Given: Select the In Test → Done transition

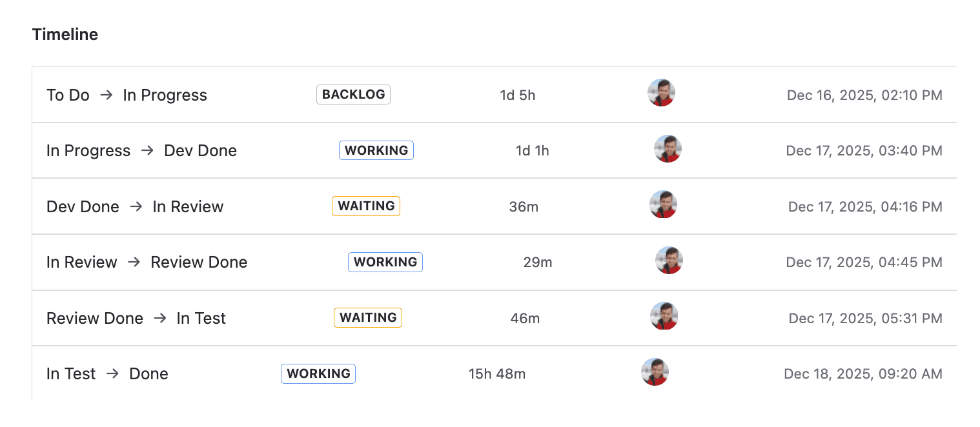Looking at the screenshot, I should pos(107,374).
